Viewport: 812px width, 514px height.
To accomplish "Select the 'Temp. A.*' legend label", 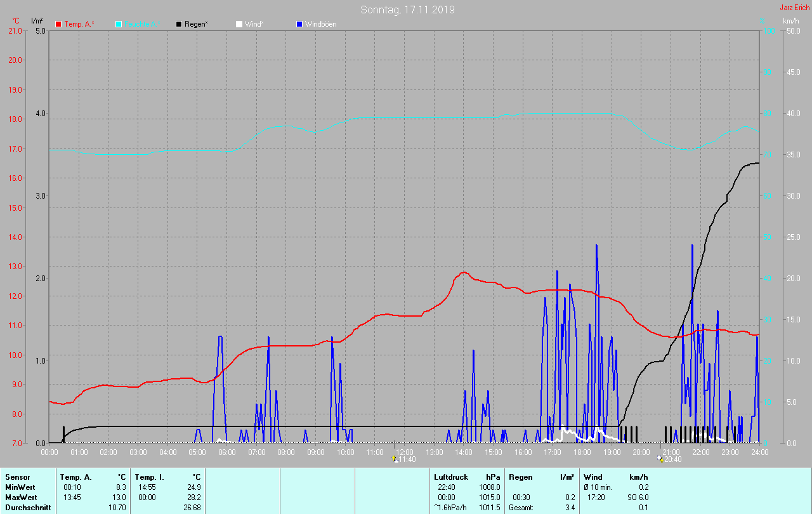I will (79, 24).
